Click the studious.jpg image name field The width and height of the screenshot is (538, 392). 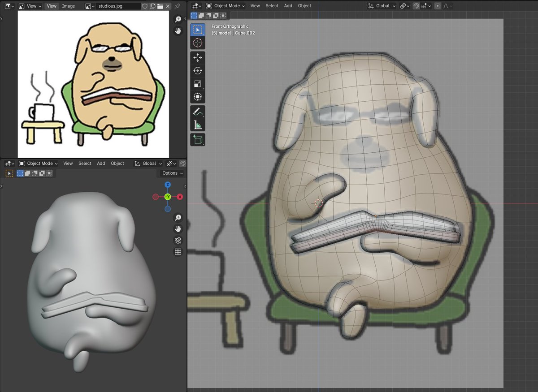[x=118, y=6]
